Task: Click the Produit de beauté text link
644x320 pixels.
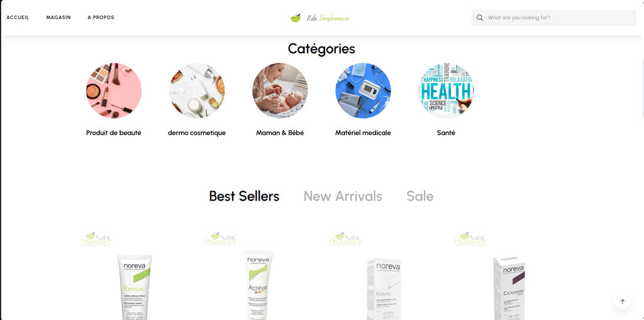Action: (x=114, y=133)
